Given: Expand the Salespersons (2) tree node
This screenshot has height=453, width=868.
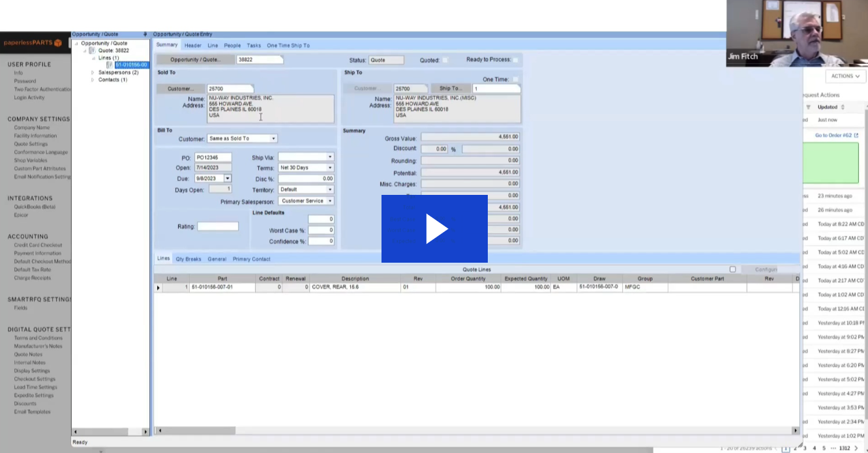Looking at the screenshot, I should (93, 72).
